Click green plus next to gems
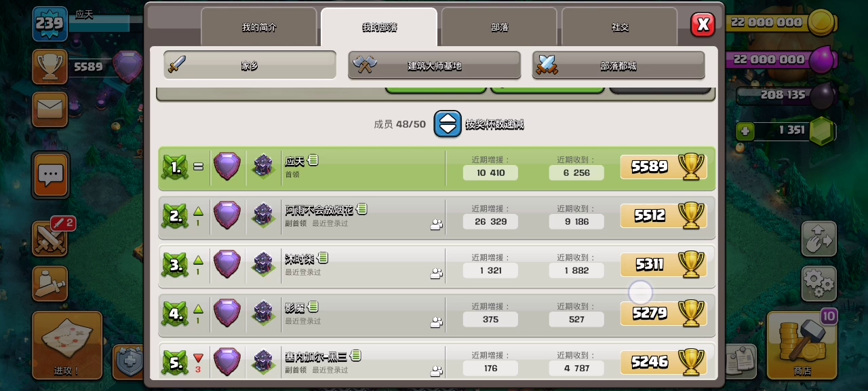 [745, 130]
